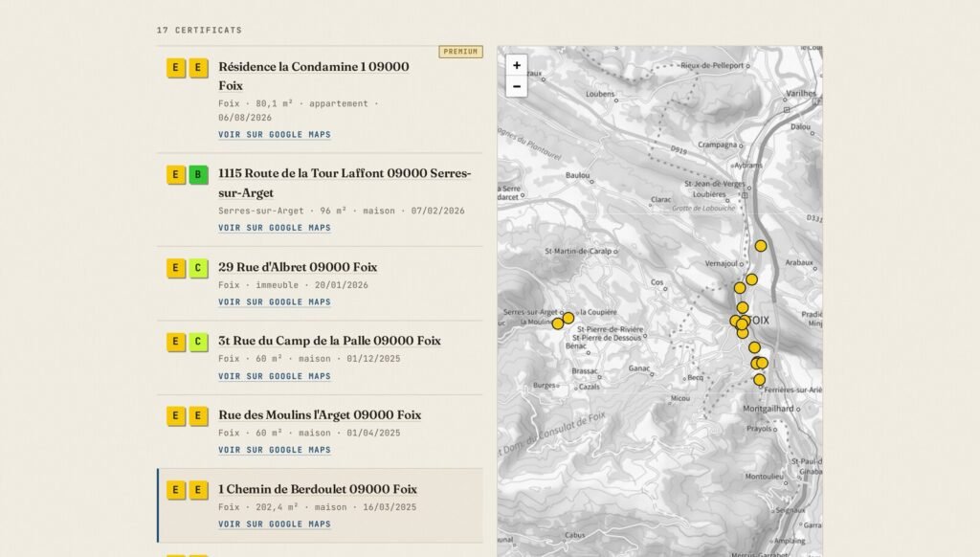The image size is (980, 557).
Task: View Rue des Moulins l'Arget on Google Maps
Action: (x=275, y=450)
